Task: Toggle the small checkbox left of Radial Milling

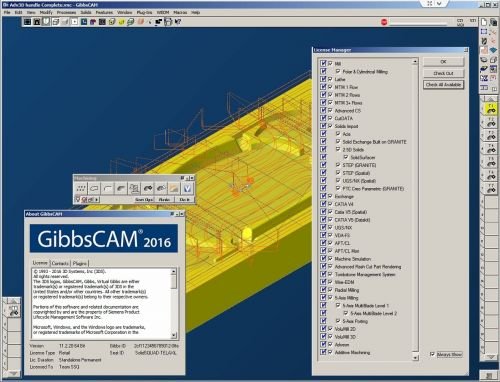Action: coord(330,290)
